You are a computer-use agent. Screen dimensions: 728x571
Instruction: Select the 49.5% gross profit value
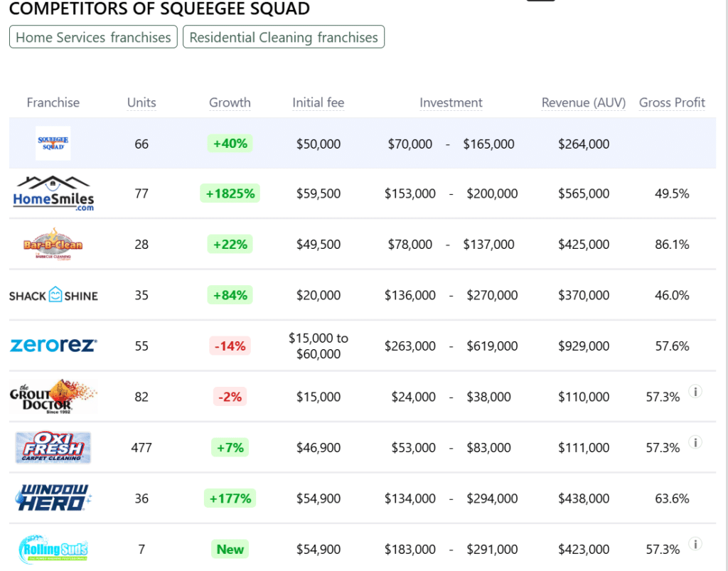(672, 193)
